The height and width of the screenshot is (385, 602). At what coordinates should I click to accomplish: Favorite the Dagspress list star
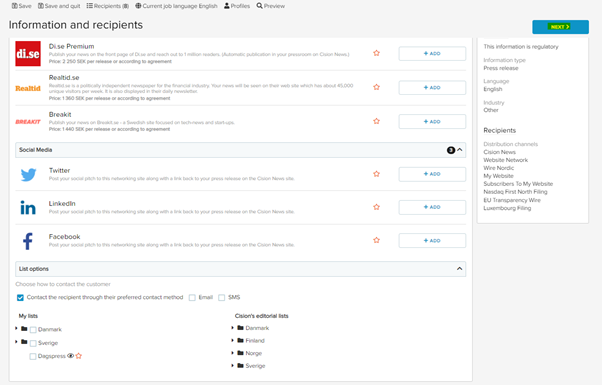click(x=79, y=356)
